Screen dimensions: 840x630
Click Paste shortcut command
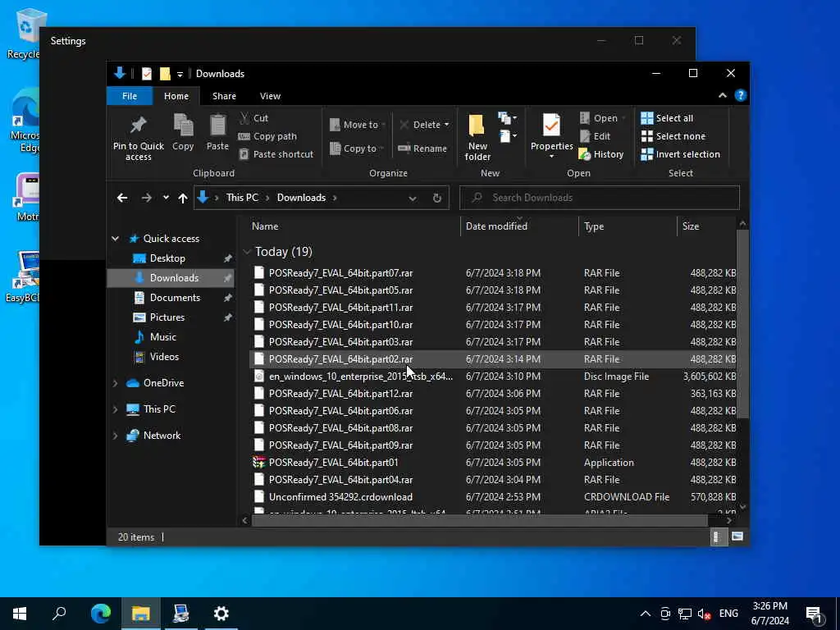(276, 154)
